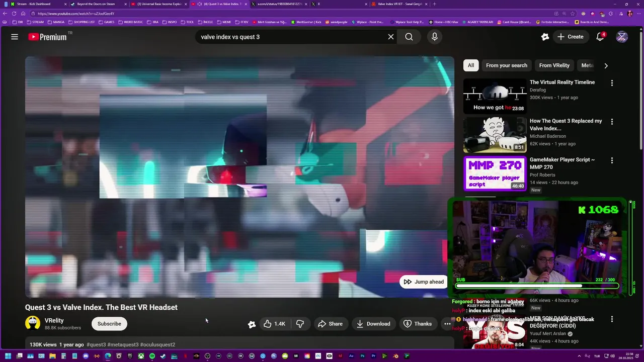Open a new browser tab with plus

(x=435, y=4)
